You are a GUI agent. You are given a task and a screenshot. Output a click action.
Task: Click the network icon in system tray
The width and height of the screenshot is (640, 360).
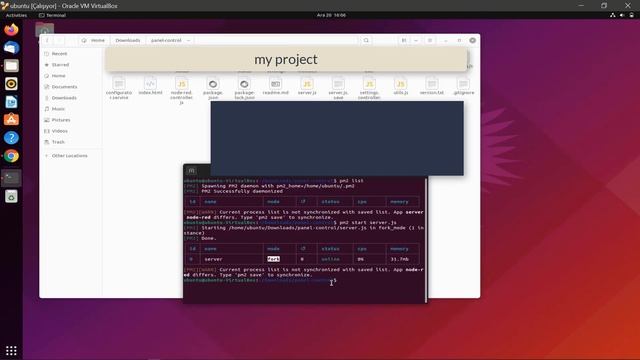coord(612,15)
